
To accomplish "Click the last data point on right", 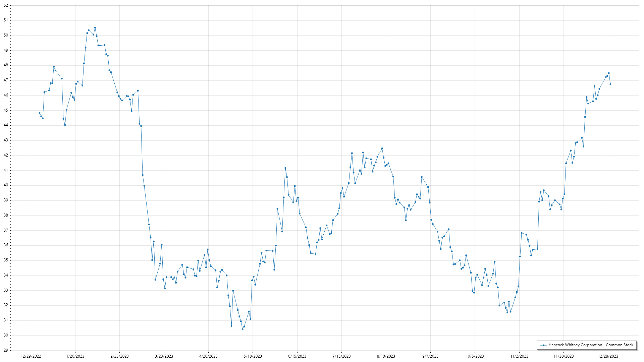I will pyautogui.click(x=610, y=84).
